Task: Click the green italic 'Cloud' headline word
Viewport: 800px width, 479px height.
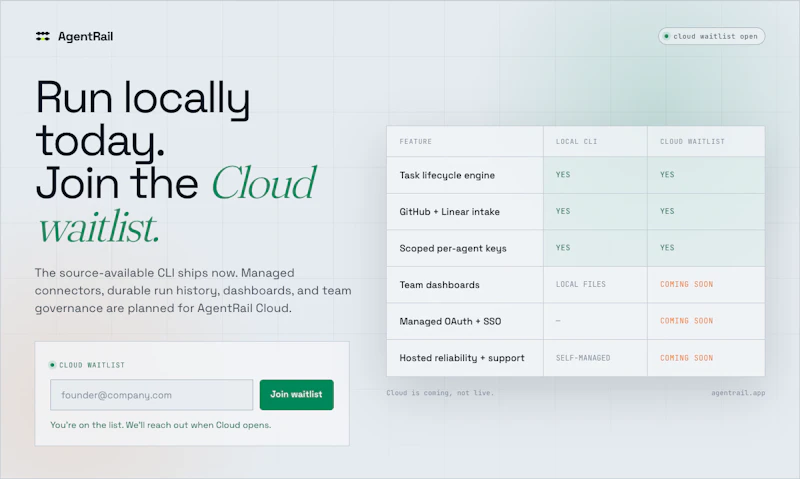Action: point(263,183)
